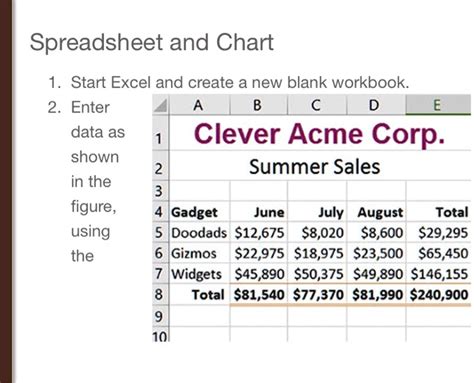Image resolution: width=474 pixels, height=383 pixels.
Task: Select the June column heading cell
Action: tap(258, 212)
